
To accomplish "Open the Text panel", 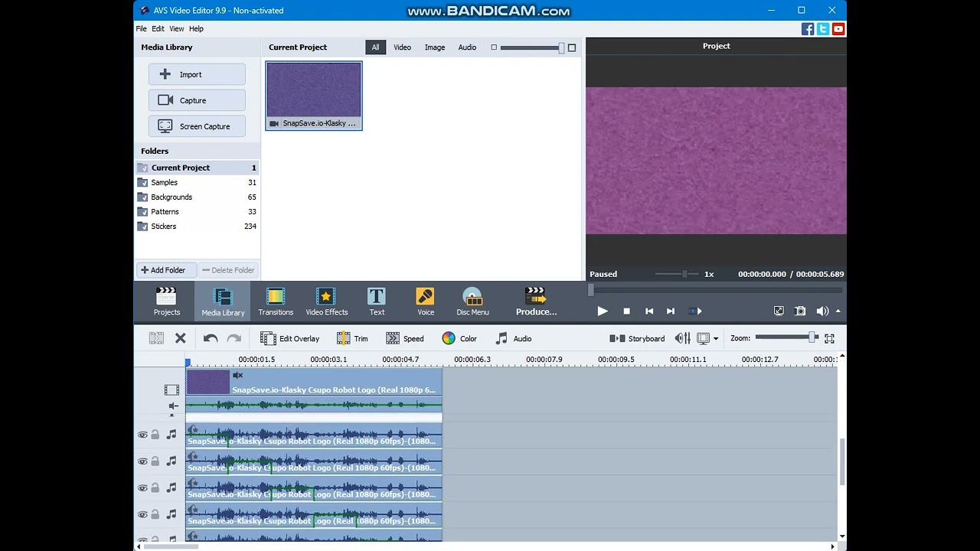I will 377,301.
